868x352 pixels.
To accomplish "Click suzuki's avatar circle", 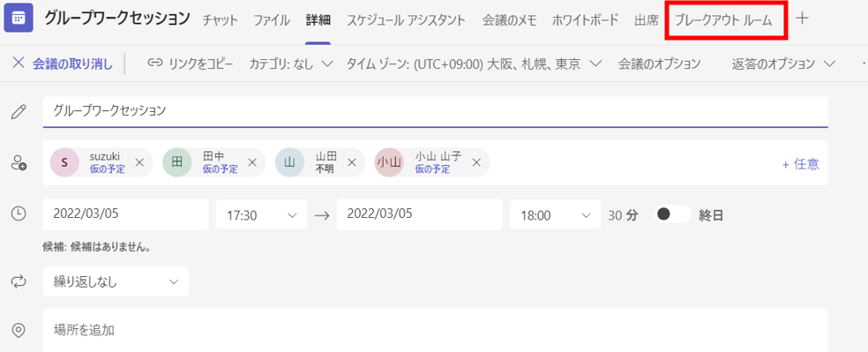I will (64, 162).
